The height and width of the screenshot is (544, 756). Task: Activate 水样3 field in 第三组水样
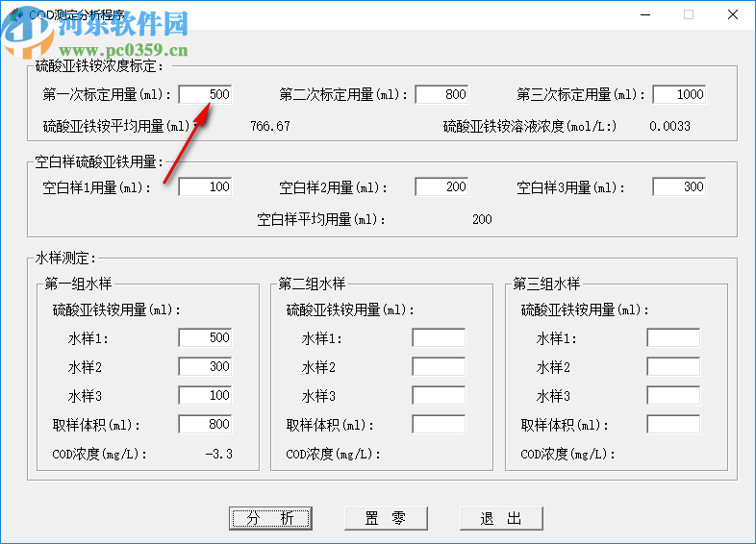click(x=673, y=396)
